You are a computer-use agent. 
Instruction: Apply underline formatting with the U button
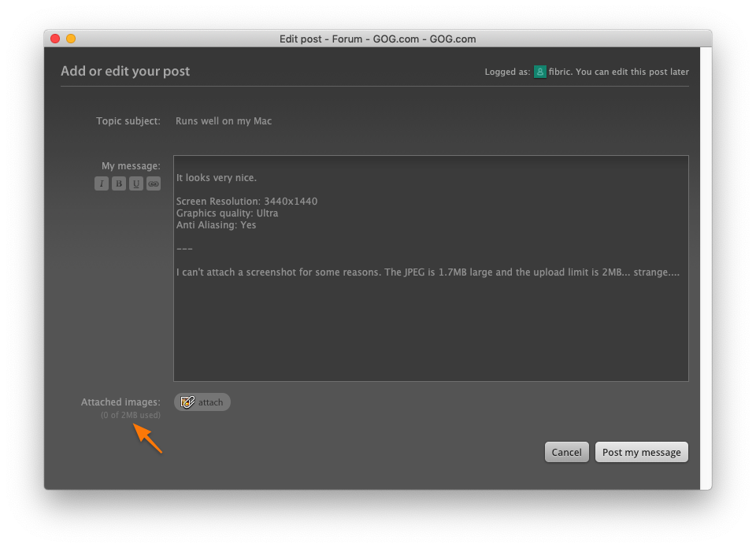[x=136, y=183]
